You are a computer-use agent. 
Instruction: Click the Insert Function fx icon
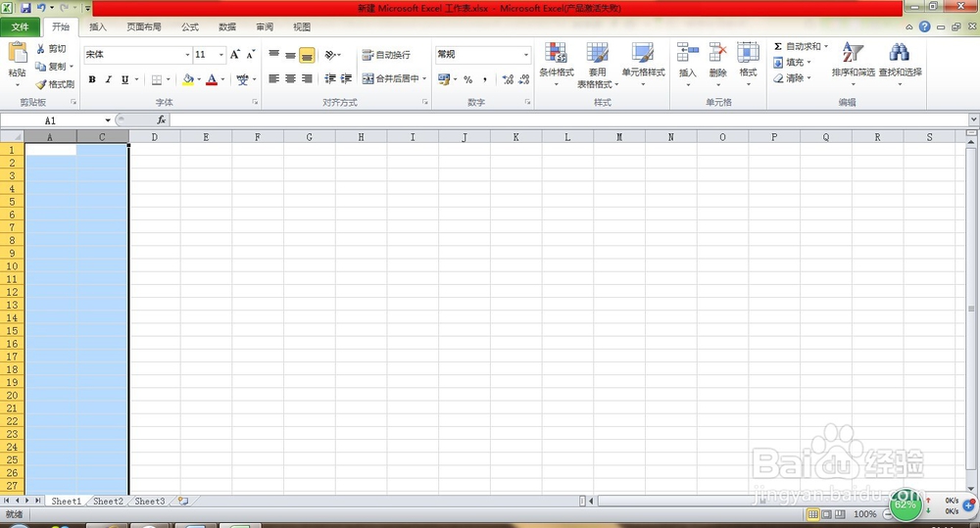[162, 120]
